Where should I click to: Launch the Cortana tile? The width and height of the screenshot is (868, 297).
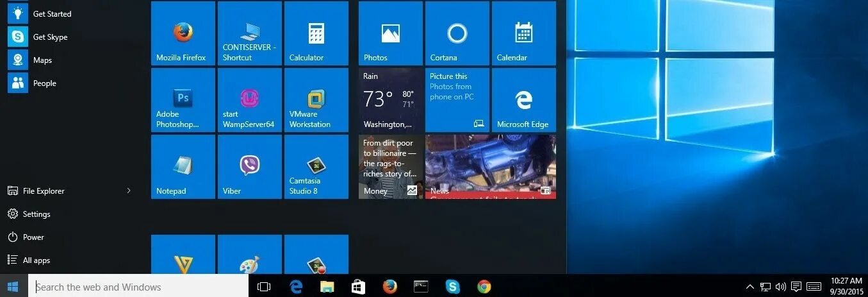[457, 33]
